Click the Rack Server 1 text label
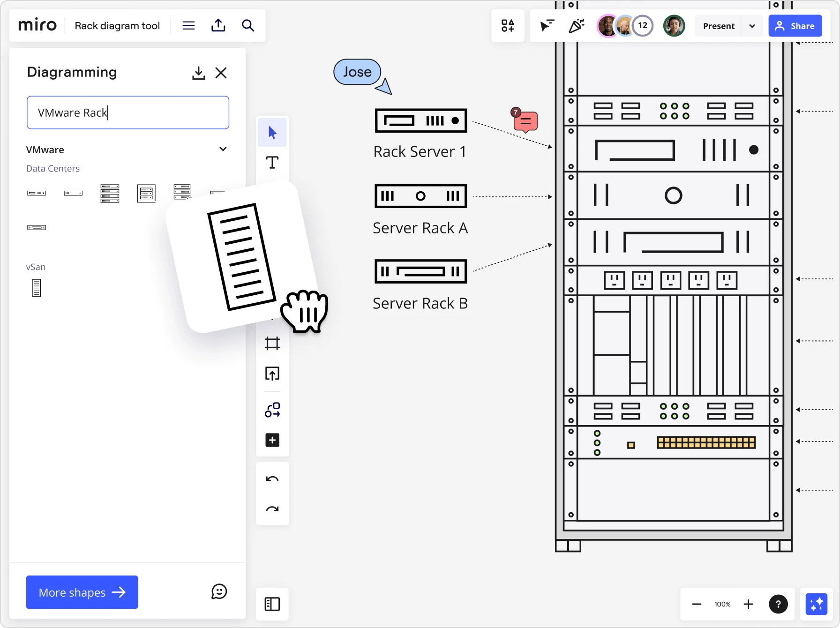840x628 pixels. click(420, 152)
